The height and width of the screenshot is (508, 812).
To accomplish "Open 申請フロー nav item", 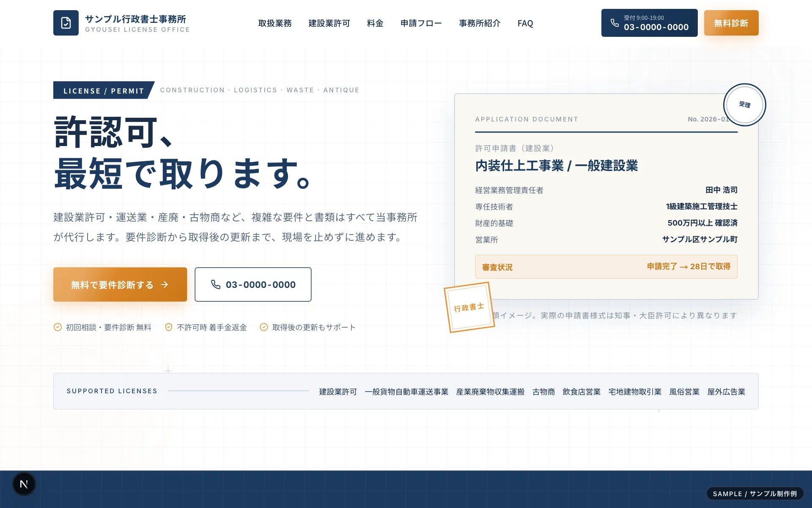I will point(421,23).
